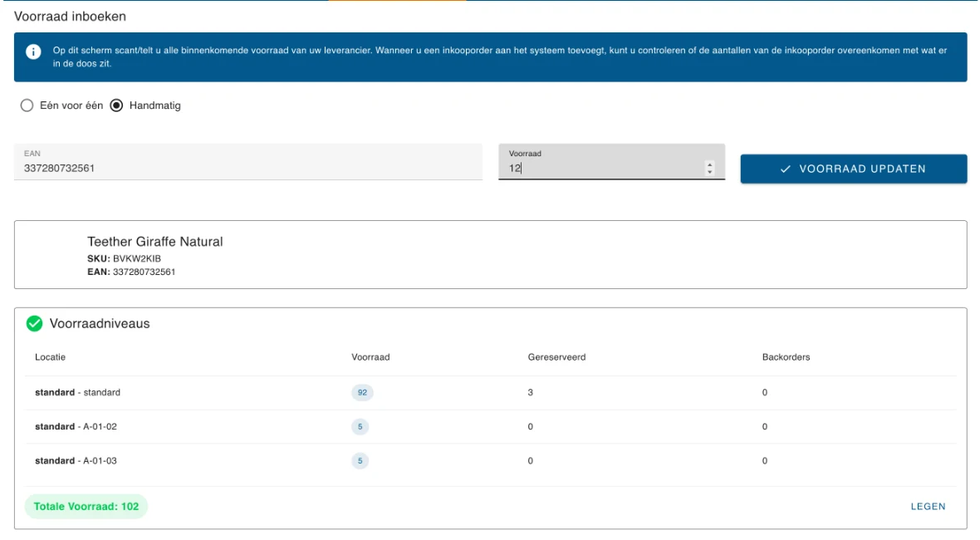Click the 'Backorders' column header
Image resolution: width=980 pixels, height=540 pixels.
[x=786, y=357]
